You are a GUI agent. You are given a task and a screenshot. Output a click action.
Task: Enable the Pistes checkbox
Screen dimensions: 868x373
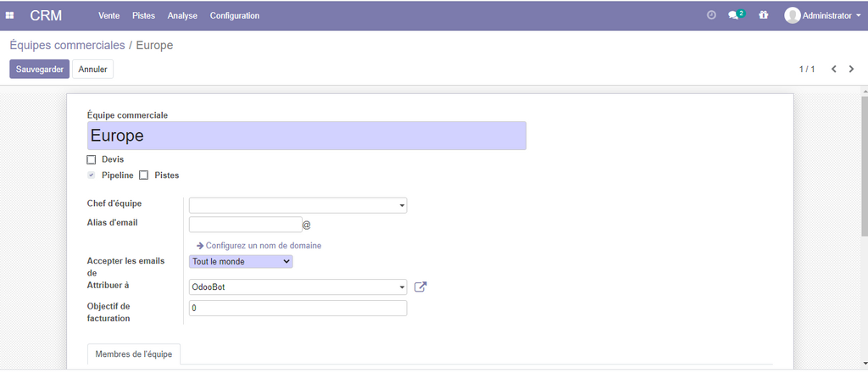(x=143, y=175)
